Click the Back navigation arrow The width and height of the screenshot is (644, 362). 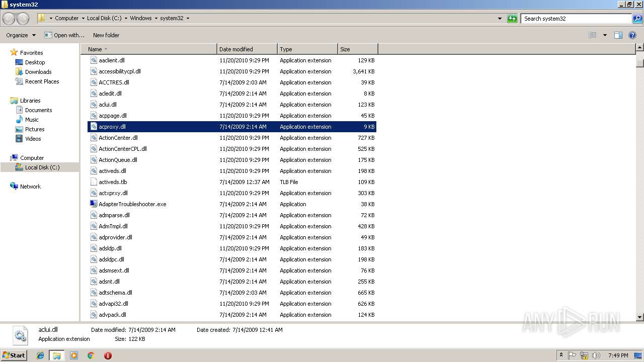pyautogui.click(x=9, y=19)
